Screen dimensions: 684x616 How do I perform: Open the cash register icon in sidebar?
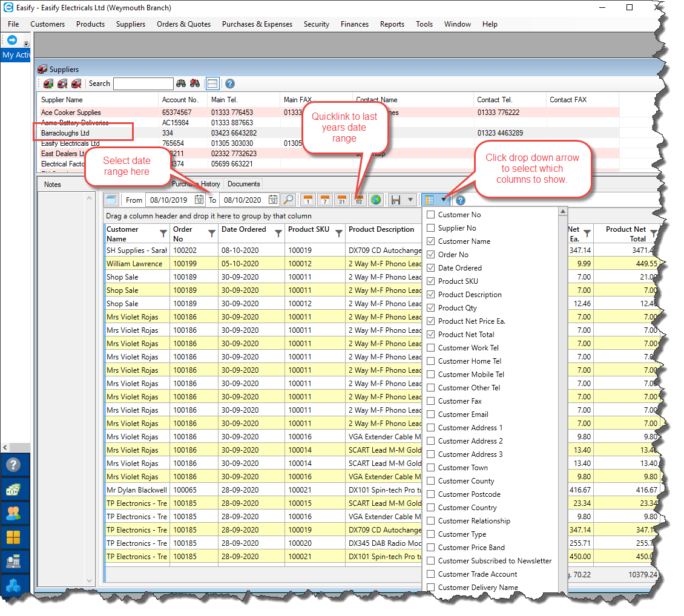click(x=13, y=562)
